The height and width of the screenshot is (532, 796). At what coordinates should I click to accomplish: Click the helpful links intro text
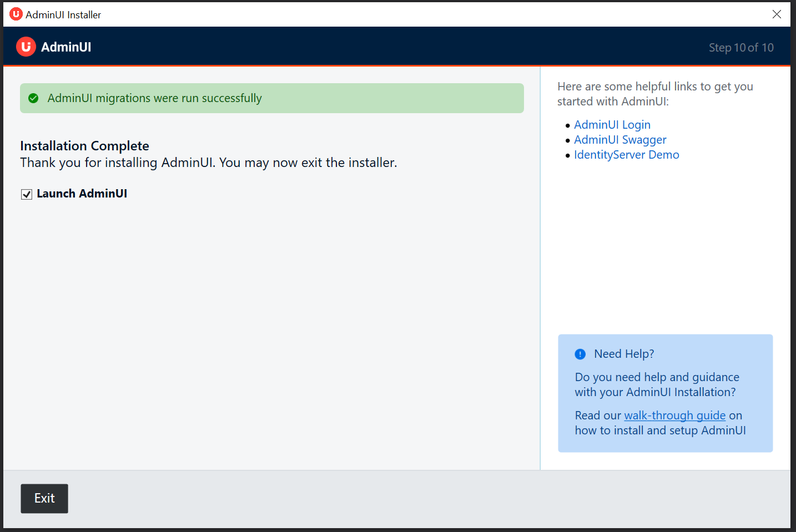coord(655,94)
